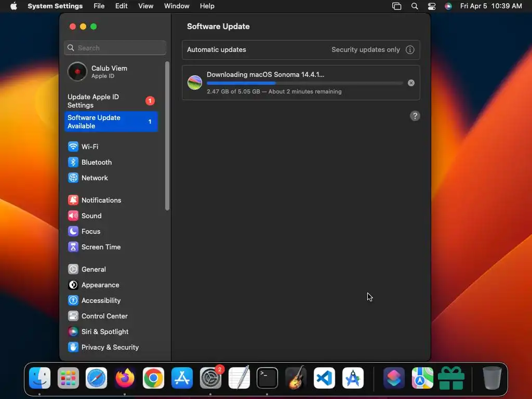The width and height of the screenshot is (532, 399).
Task: Open Trash from the Dock
Action: pyautogui.click(x=492, y=378)
